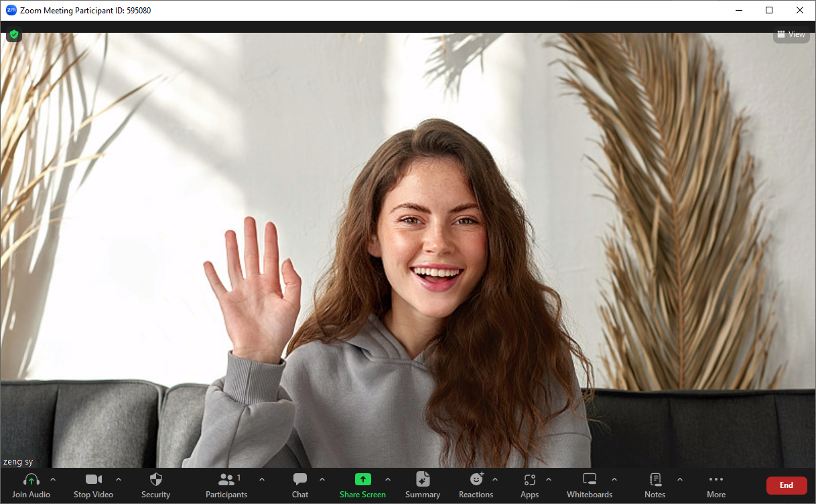Expand Share Screen options chevron
Image resolution: width=816 pixels, height=504 pixels.
coord(388,479)
